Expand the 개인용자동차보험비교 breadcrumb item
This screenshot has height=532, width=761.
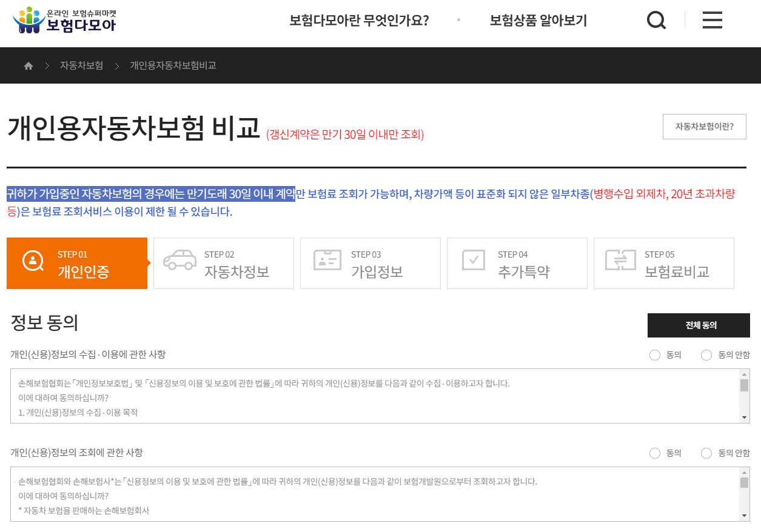173,65
